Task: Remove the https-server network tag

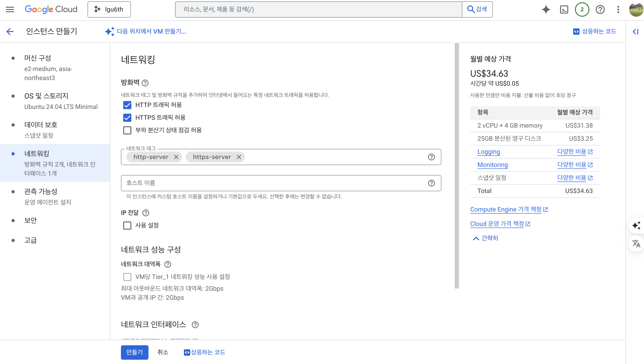Action: (239, 157)
